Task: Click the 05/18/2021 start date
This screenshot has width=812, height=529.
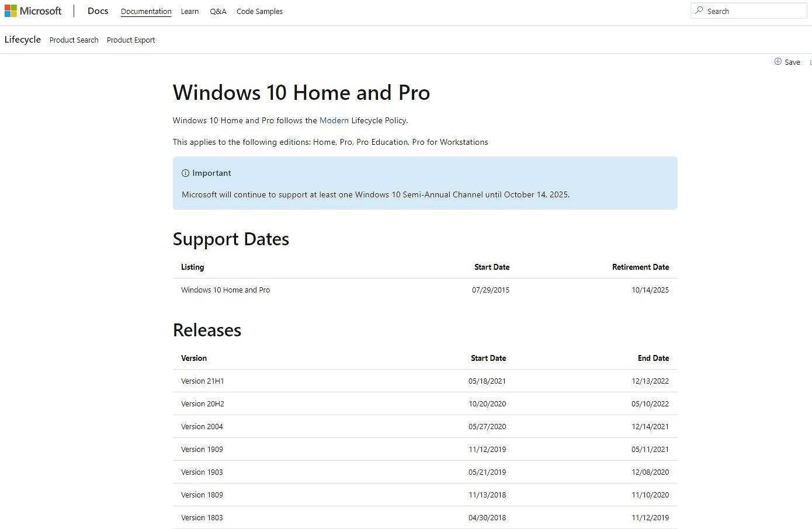Action: (x=487, y=381)
